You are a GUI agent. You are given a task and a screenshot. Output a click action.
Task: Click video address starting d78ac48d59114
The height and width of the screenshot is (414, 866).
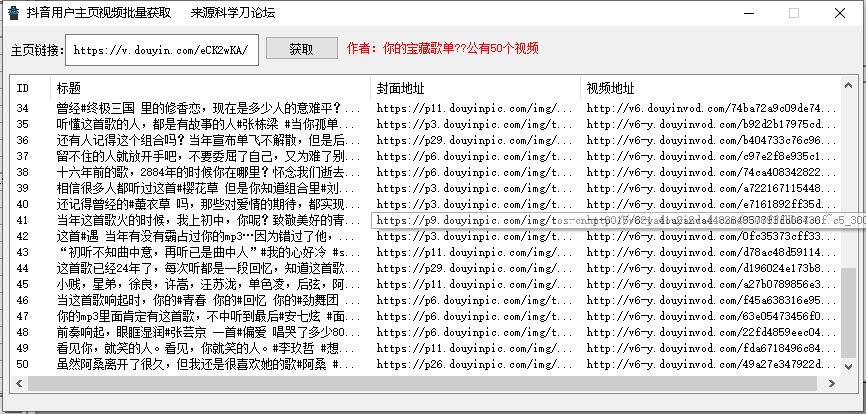pos(711,253)
